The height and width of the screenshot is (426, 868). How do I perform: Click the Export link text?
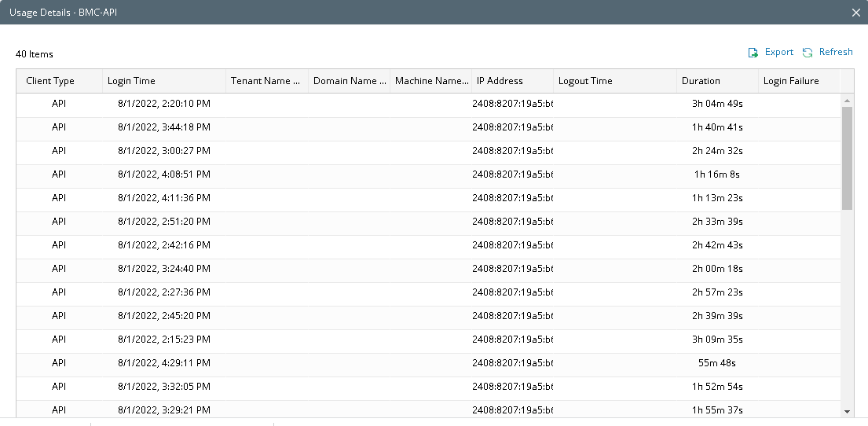click(x=778, y=52)
